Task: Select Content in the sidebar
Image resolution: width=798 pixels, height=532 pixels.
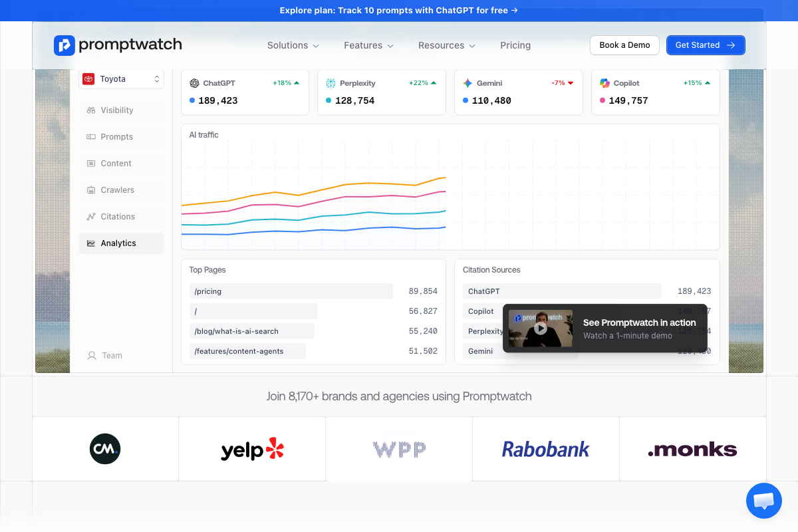Action: click(121, 164)
